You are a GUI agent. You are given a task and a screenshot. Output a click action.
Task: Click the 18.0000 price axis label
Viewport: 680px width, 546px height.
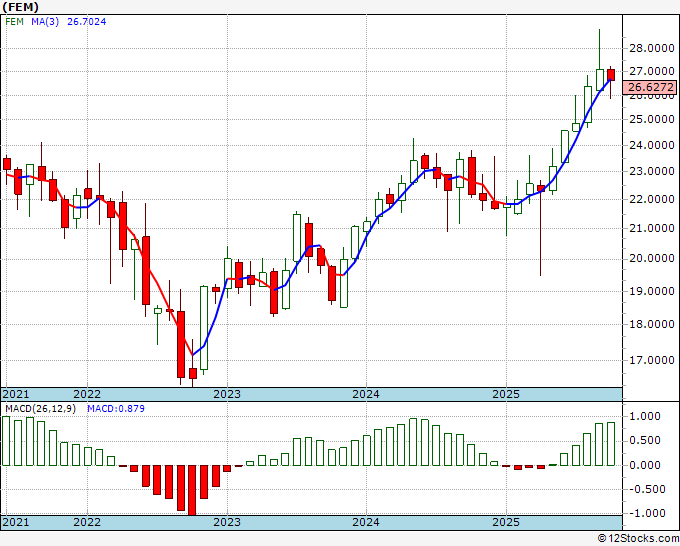(x=651, y=324)
